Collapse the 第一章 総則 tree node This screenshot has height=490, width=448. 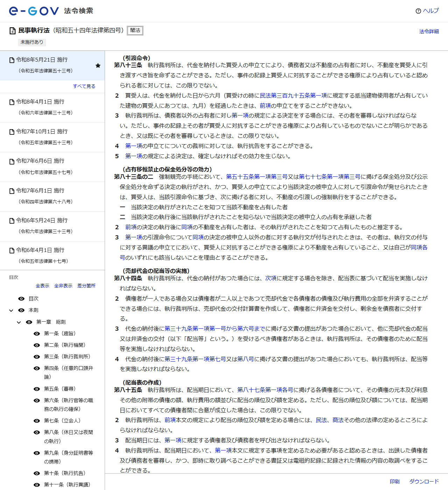19,322
